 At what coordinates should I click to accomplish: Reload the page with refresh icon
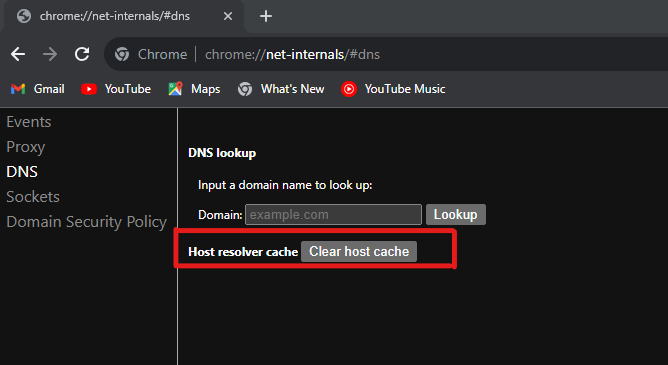(82, 54)
